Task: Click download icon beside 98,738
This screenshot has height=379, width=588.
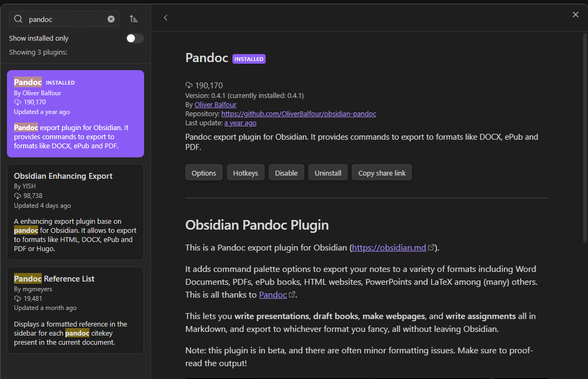Action: [x=18, y=196]
